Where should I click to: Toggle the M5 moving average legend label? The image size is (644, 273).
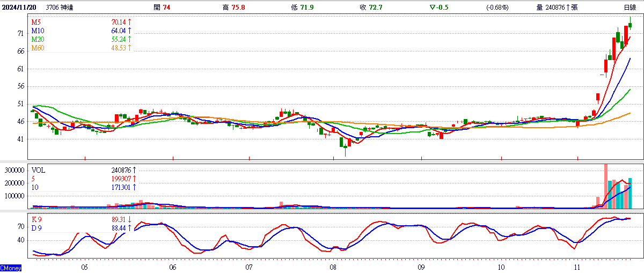35,23
